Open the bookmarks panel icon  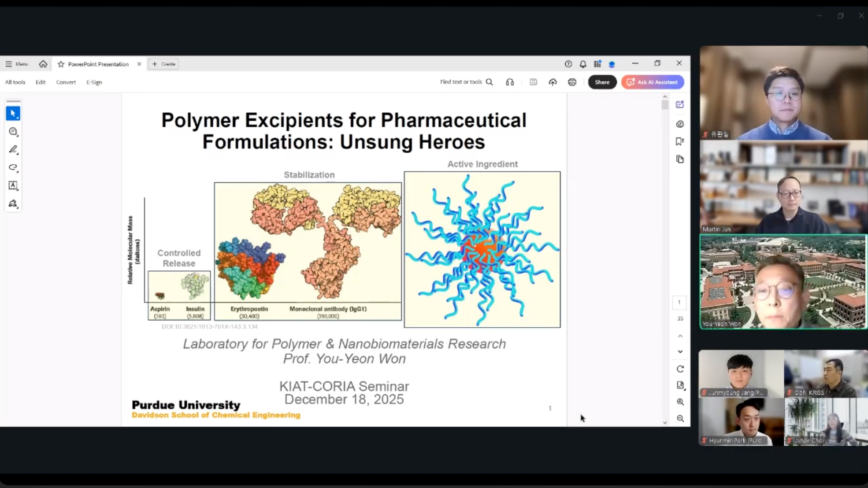pyautogui.click(x=680, y=141)
